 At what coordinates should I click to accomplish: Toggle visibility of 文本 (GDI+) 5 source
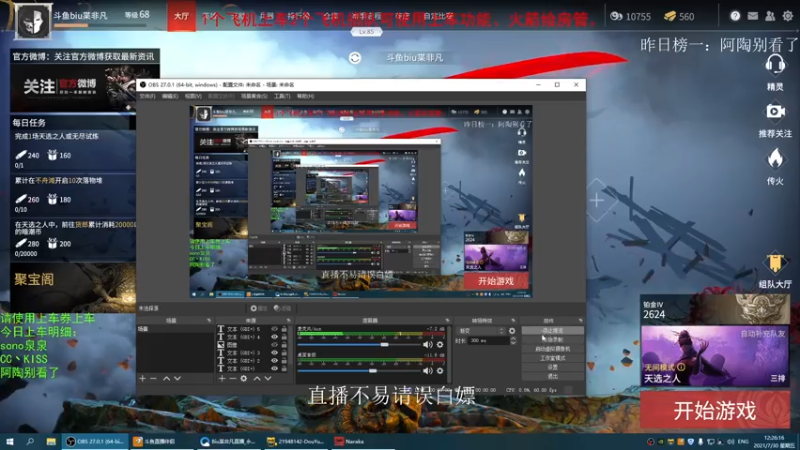coord(274,329)
